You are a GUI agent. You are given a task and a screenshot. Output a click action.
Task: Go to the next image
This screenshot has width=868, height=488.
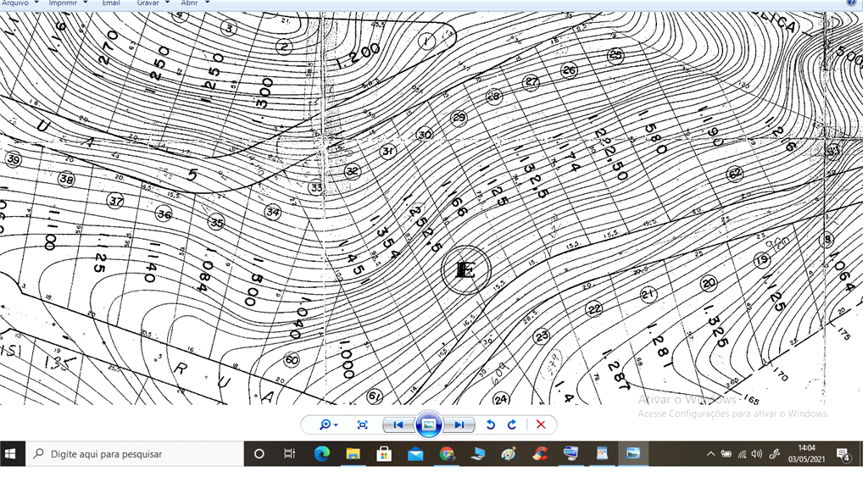click(x=459, y=424)
